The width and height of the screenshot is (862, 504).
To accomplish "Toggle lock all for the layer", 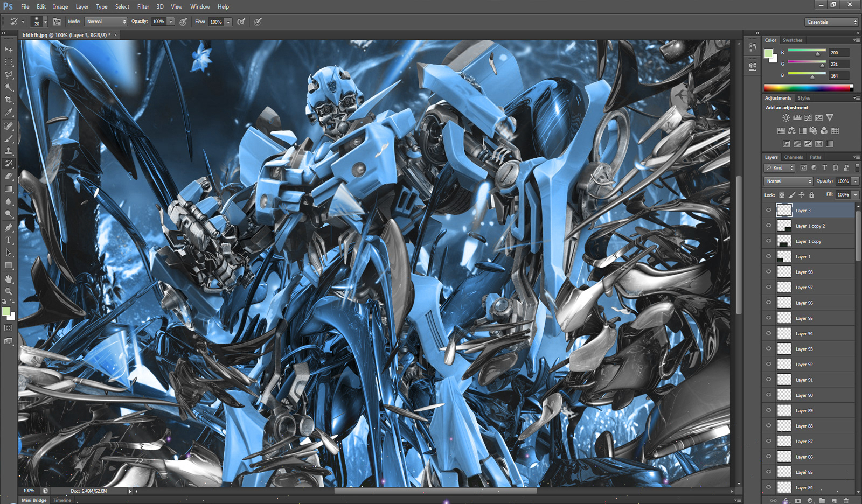I will point(812,195).
